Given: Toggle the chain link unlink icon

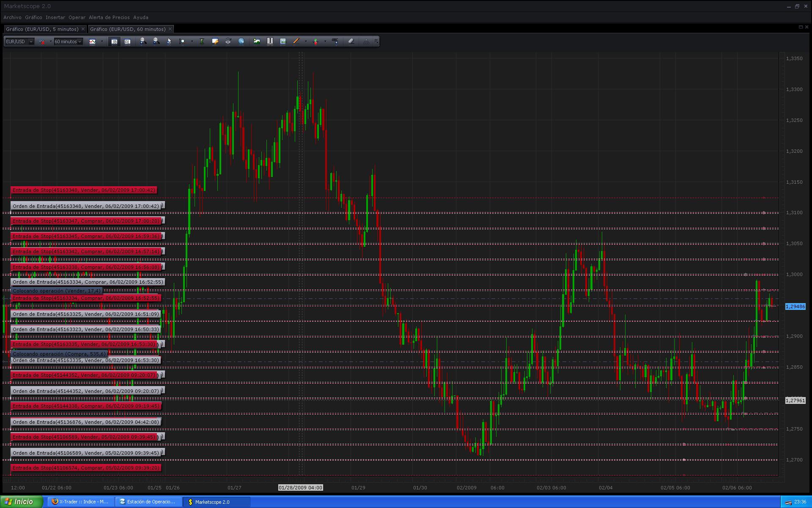Looking at the screenshot, I should pos(41,41).
